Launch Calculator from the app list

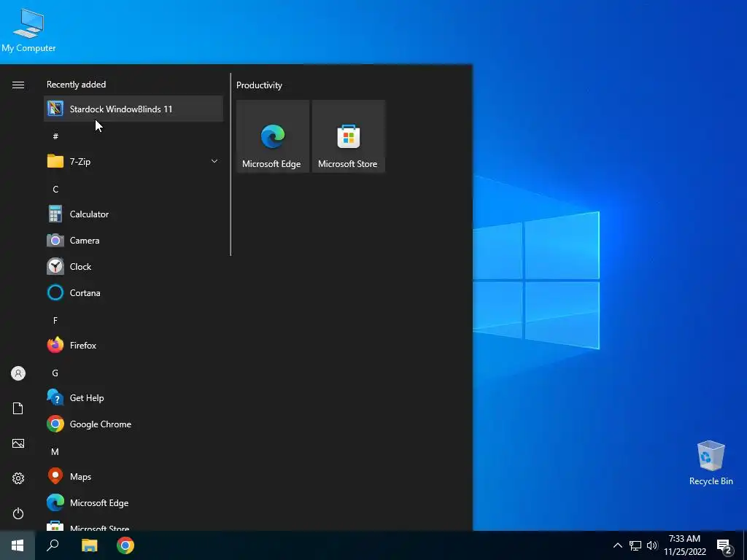(133, 214)
